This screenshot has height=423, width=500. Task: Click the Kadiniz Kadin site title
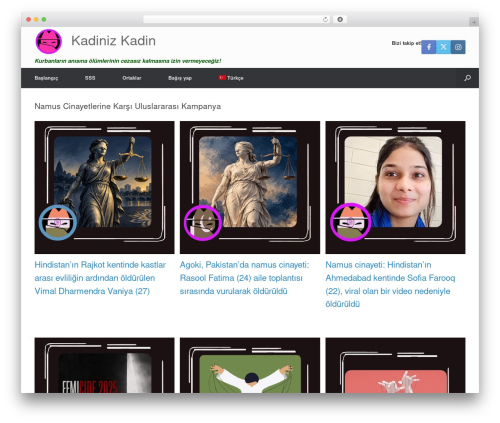113,41
